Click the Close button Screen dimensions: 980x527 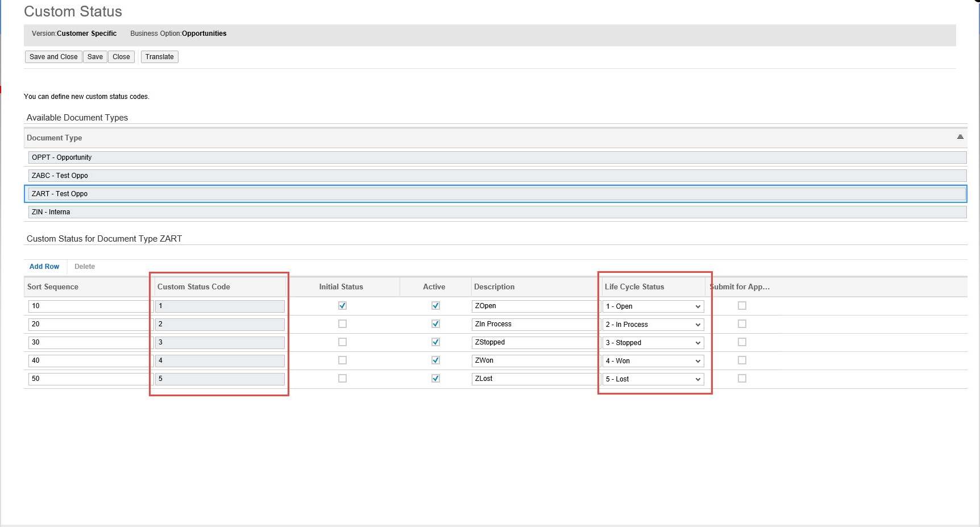121,57
